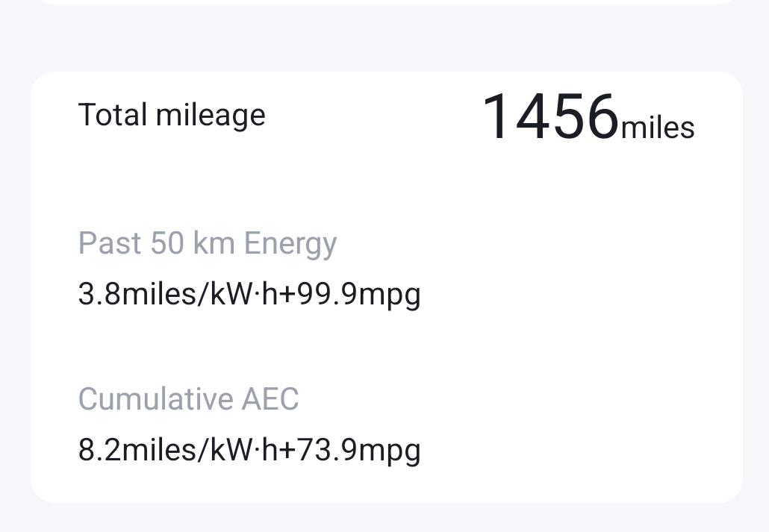The image size is (769, 532).
Task: Click the plus sign between 3.8miles/kW·h and 99.9mpg
Action: point(287,294)
